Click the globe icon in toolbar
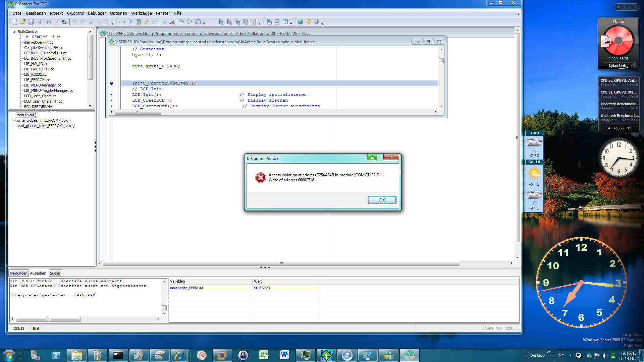 [300, 22]
